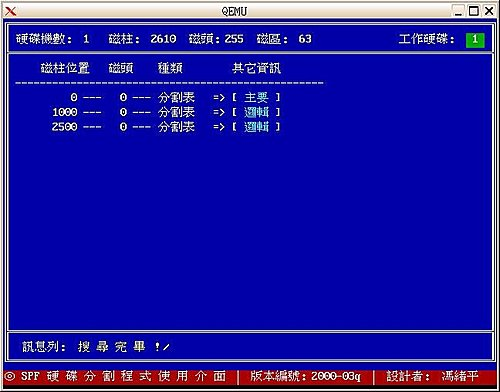Click the sectors value 63
This screenshot has width=500, height=392.
pos(305,39)
